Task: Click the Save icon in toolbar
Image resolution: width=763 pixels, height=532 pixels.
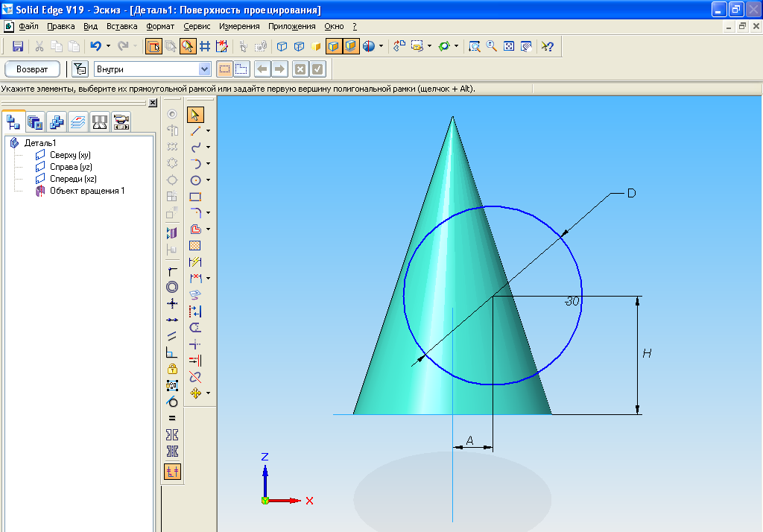Action: click(18, 46)
